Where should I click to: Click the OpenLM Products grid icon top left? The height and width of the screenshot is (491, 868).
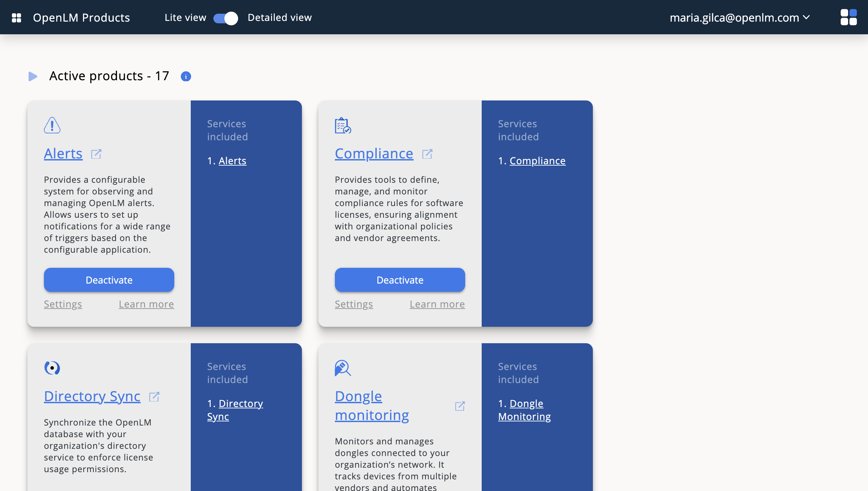(16, 17)
